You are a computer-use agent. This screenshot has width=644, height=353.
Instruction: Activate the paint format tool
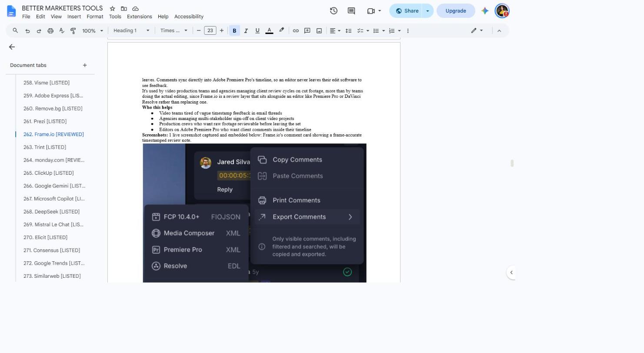click(x=73, y=30)
